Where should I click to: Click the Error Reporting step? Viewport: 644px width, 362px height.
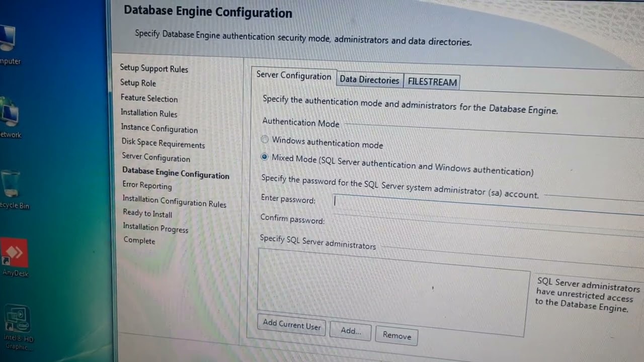pos(147,185)
